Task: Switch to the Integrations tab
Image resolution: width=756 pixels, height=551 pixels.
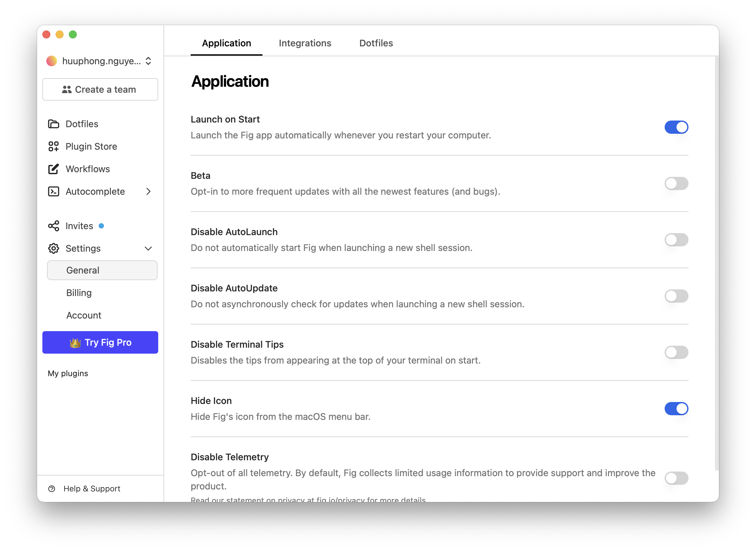Action: pos(305,43)
